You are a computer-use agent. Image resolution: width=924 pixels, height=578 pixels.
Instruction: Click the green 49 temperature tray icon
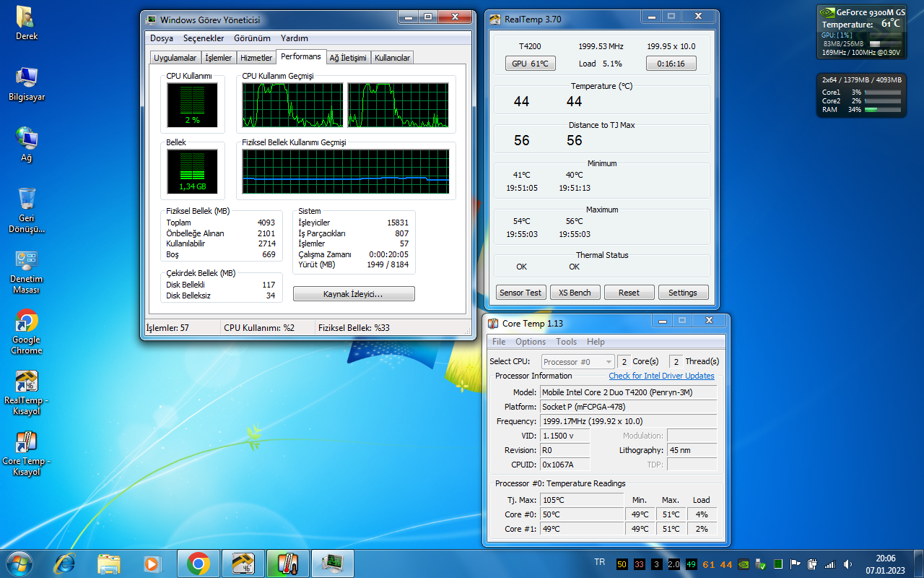click(x=692, y=564)
